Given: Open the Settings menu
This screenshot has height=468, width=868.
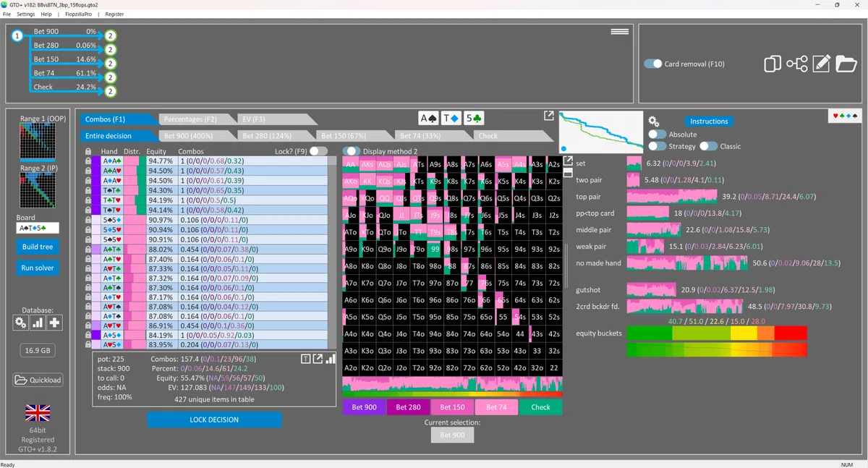Looking at the screenshot, I should (26, 14).
